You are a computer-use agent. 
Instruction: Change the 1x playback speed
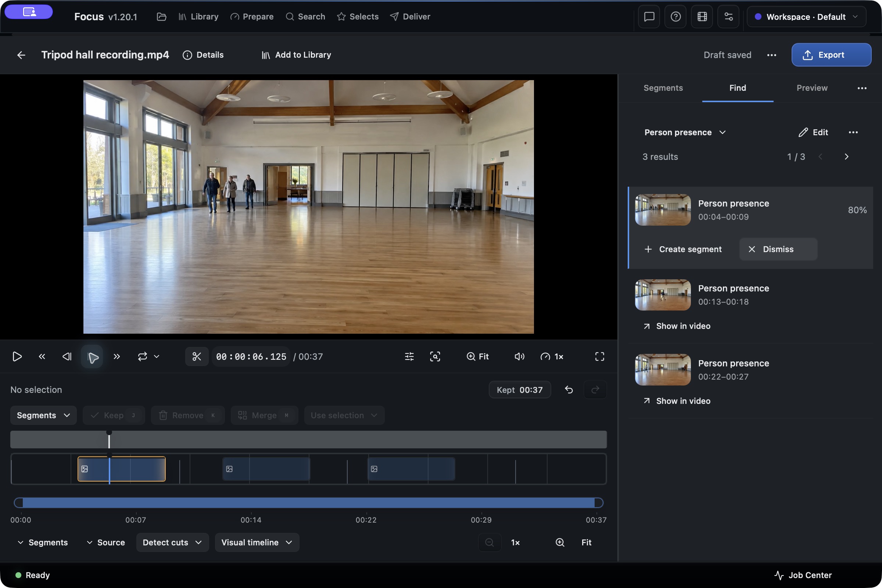552,356
